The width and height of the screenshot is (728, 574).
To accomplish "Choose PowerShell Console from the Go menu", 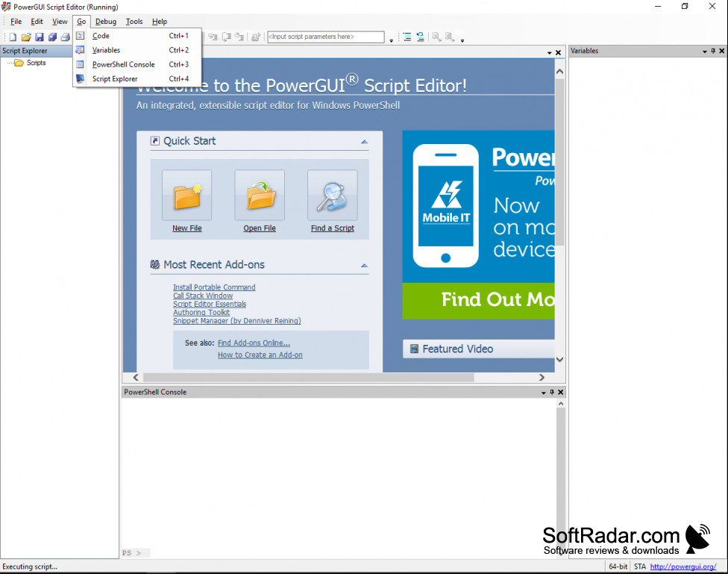I will (x=137, y=64).
